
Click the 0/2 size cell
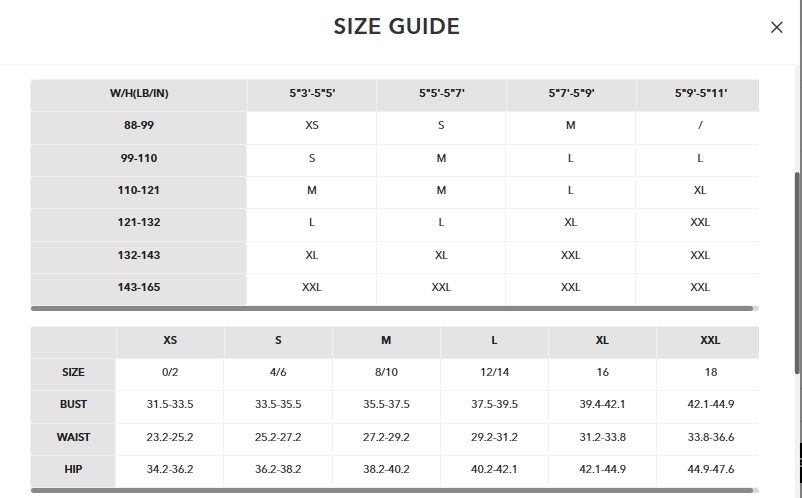[x=170, y=372]
